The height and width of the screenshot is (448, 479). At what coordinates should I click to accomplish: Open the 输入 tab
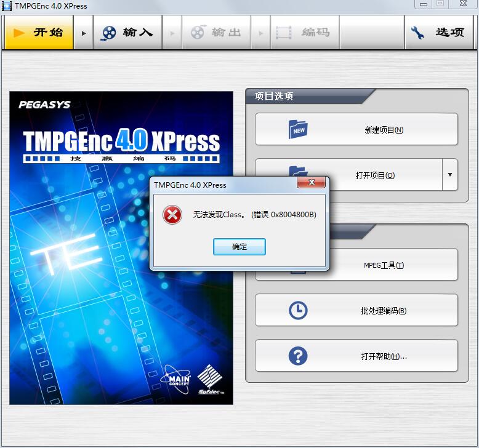click(127, 33)
